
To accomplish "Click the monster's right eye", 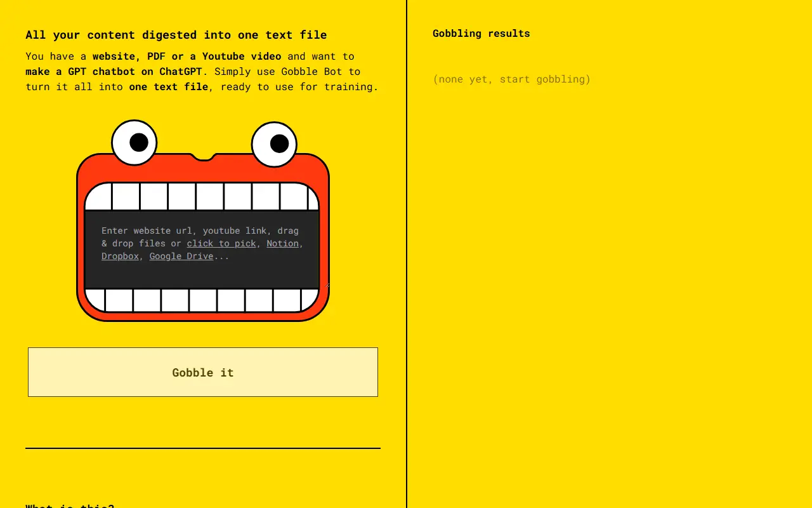I will pos(274,144).
